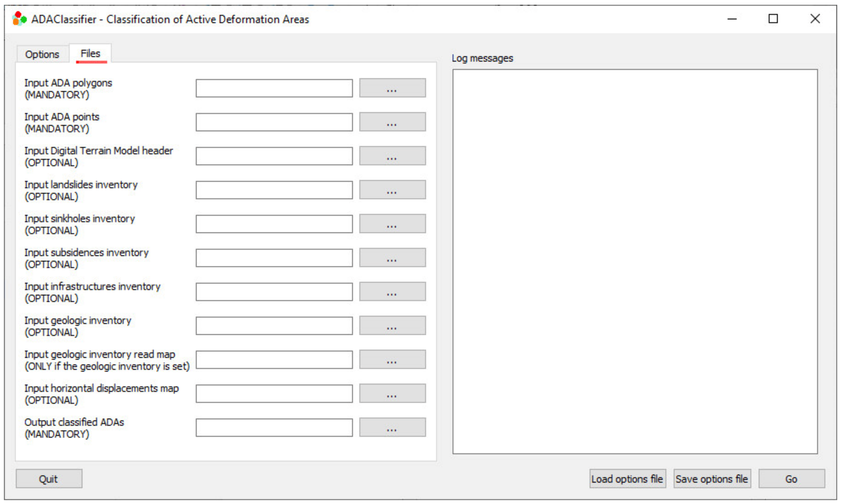Screen dimensions: 842x504
Task: Switch to the Options tab
Action: tap(42, 54)
